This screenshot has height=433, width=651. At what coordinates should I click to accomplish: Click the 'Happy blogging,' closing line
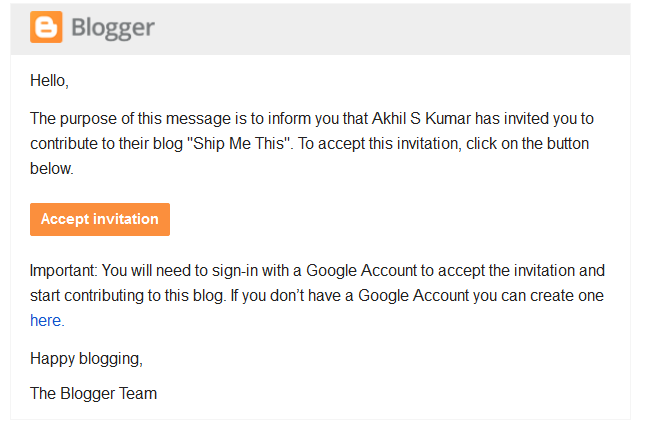86,357
